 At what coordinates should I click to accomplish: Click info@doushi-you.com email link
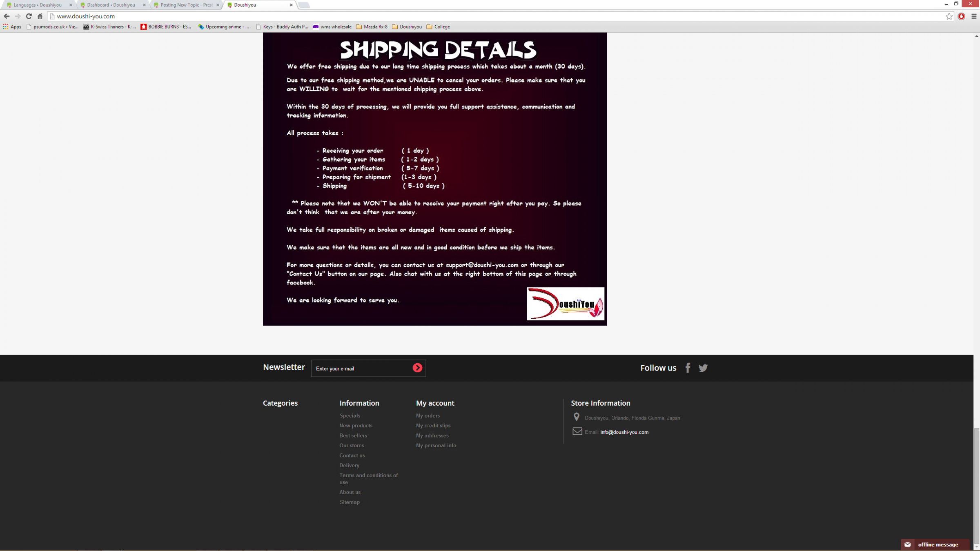(x=624, y=432)
